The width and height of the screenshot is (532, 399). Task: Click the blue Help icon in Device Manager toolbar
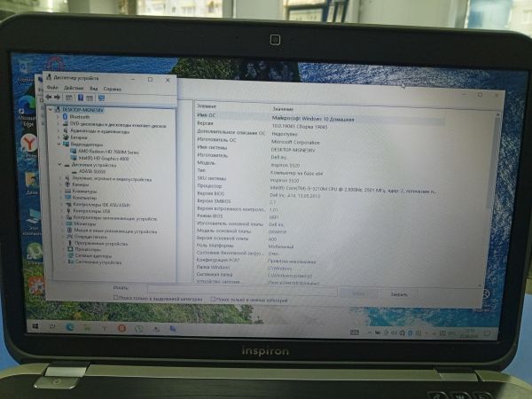[81, 98]
